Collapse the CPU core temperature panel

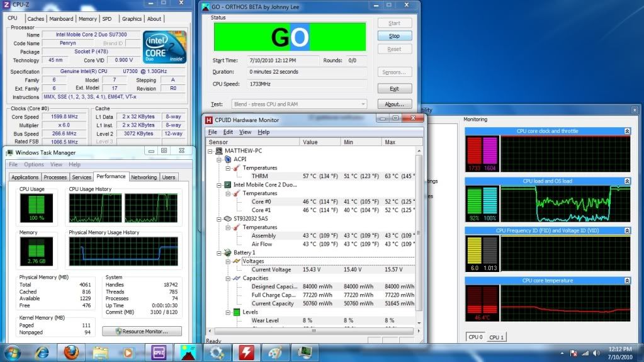627,281
